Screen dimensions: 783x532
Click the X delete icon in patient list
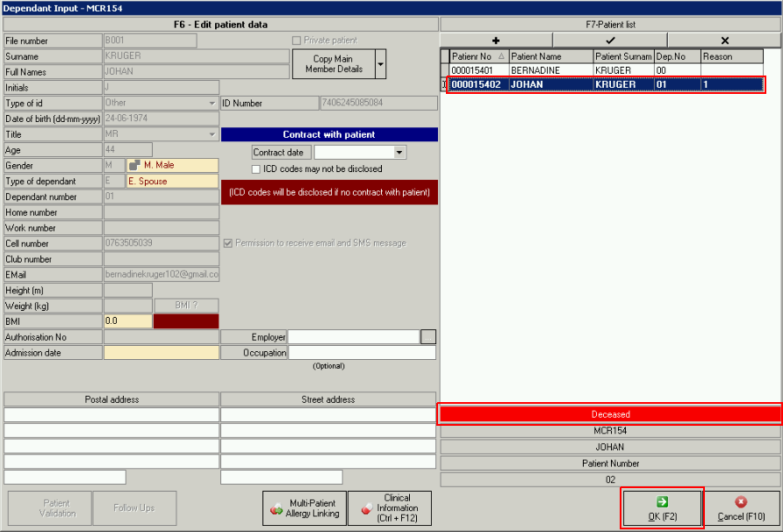pos(724,40)
